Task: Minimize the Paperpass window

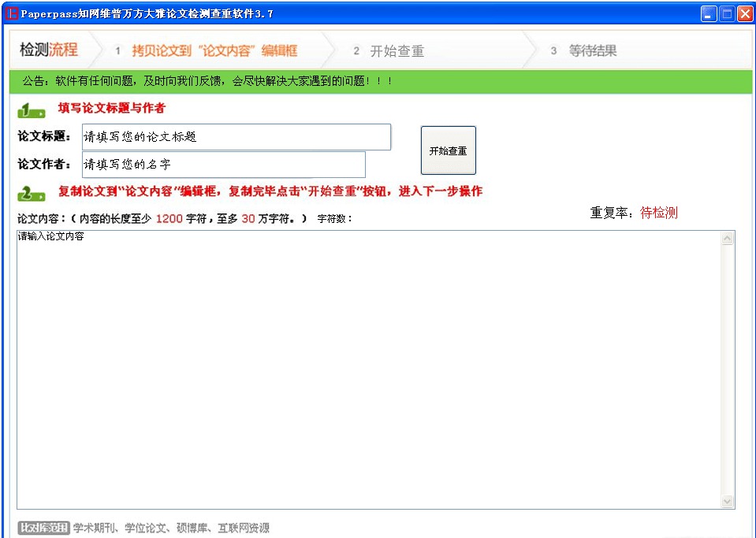Action: (x=708, y=14)
